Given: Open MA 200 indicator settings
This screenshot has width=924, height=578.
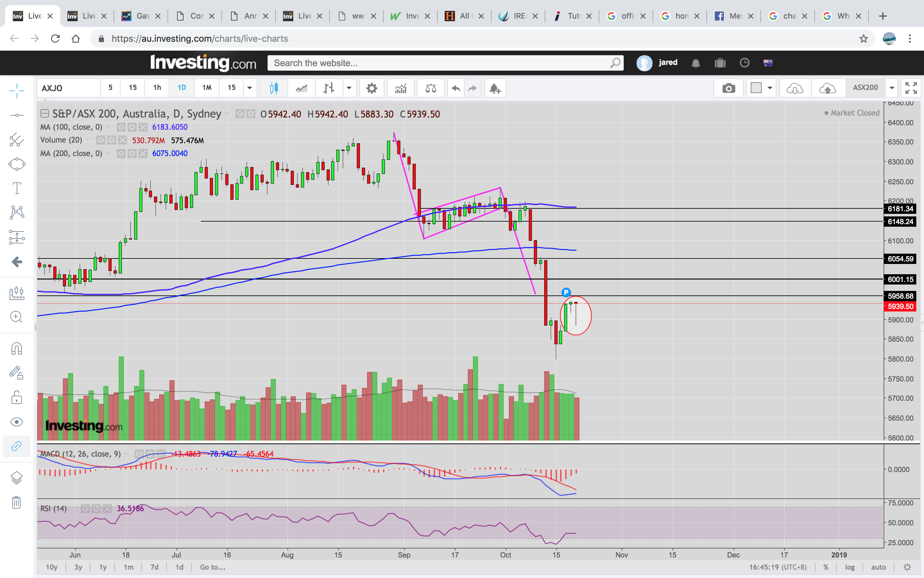Looking at the screenshot, I should (x=132, y=153).
